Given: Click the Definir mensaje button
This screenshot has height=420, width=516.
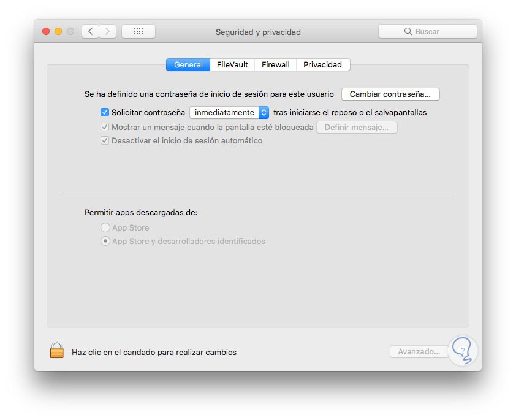Looking at the screenshot, I should (x=357, y=128).
